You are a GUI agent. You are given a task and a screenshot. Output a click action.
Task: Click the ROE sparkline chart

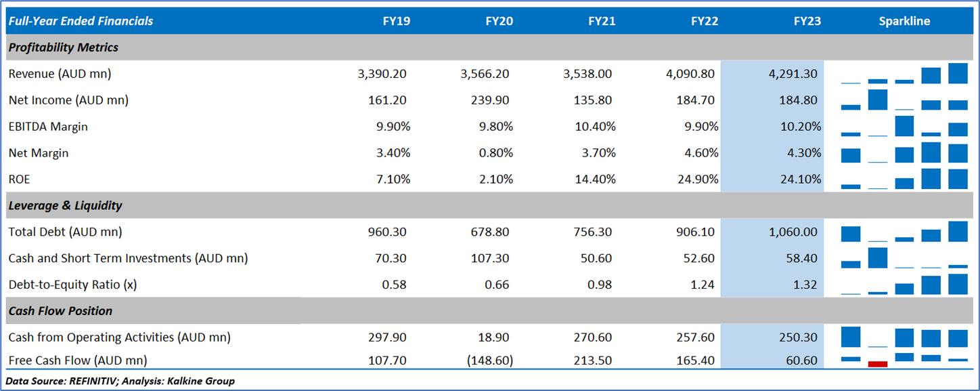click(x=904, y=179)
